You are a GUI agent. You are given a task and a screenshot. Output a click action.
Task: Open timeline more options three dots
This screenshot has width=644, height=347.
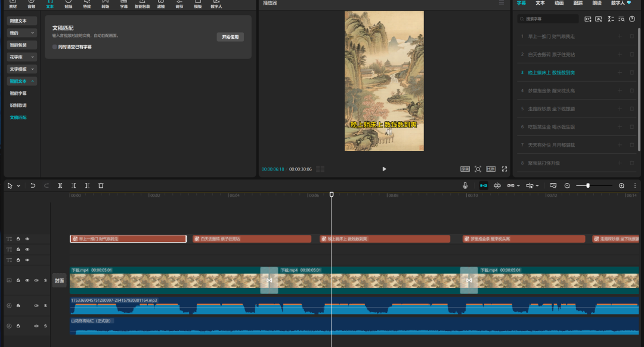point(635,185)
